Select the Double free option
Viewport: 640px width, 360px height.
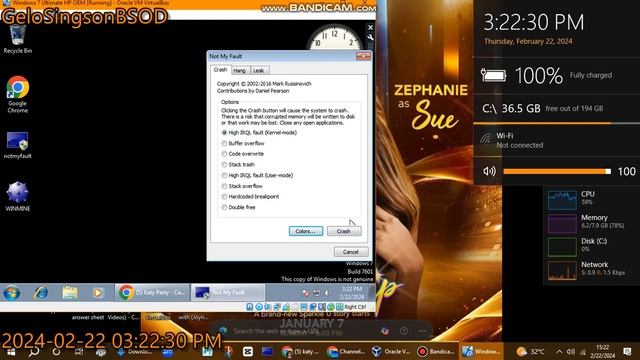(238, 207)
